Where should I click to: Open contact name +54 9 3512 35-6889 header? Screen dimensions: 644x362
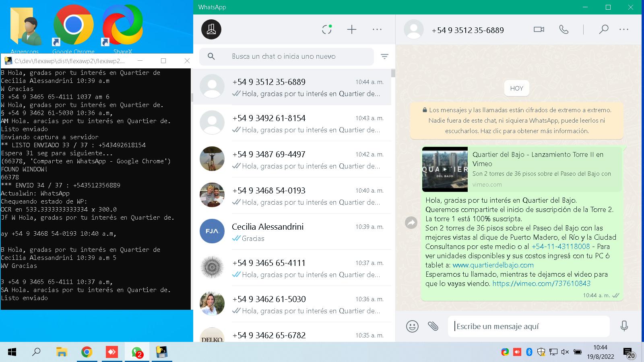468,30
